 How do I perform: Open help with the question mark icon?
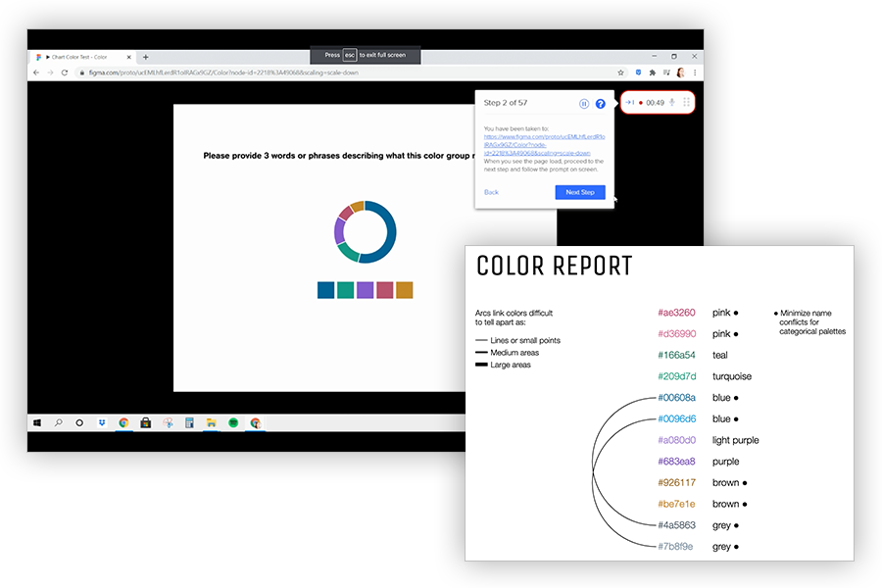(x=600, y=104)
